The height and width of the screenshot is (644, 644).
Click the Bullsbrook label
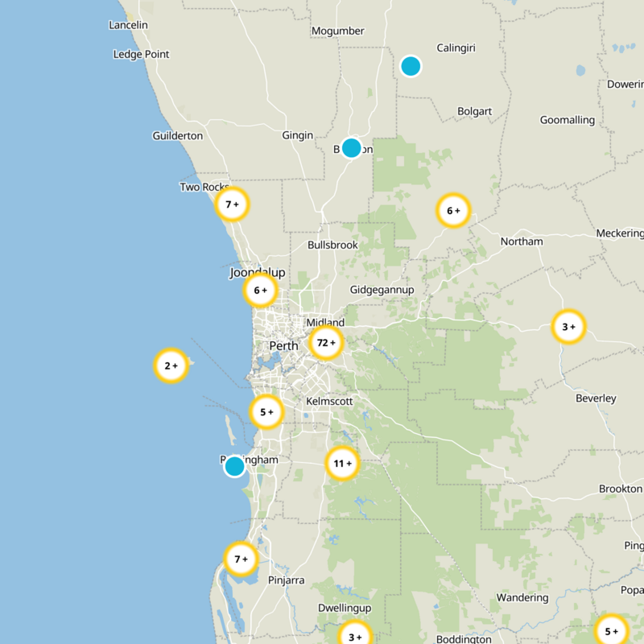point(332,245)
